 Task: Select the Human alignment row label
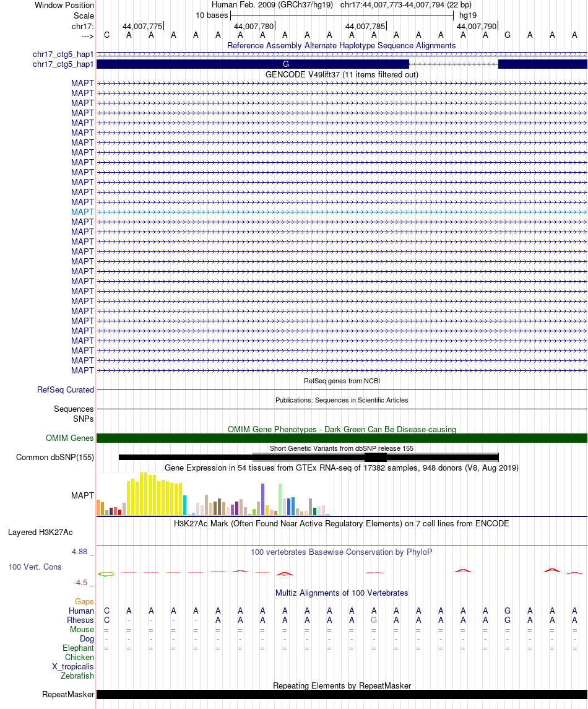click(x=81, y=611)
